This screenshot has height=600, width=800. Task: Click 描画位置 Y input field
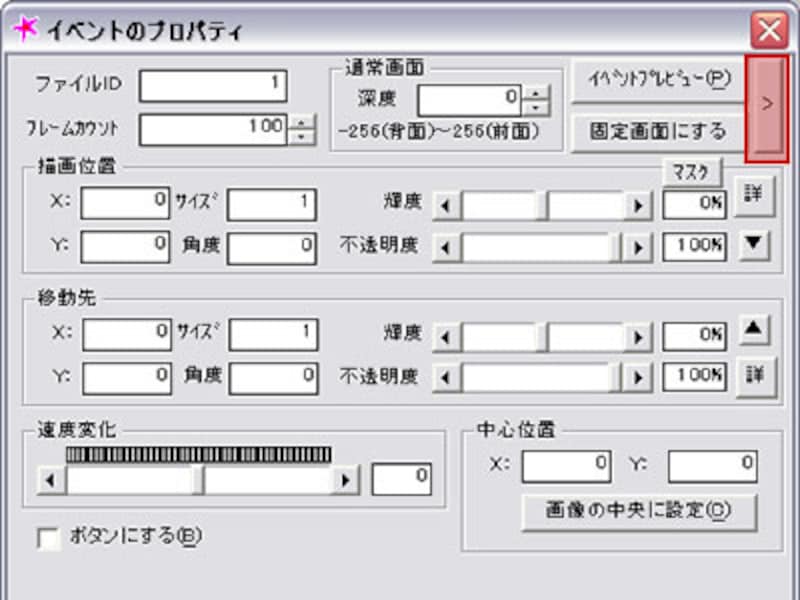[126, 247]
